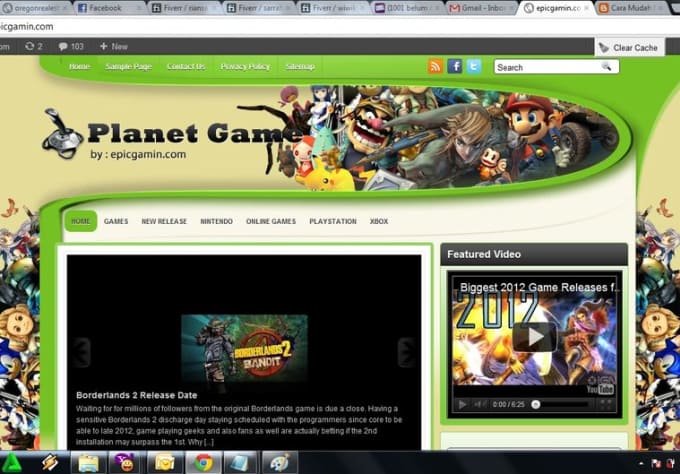Switch to the Cara Mudah browser tab
The image size is (680, 474).
click(631, 8)
